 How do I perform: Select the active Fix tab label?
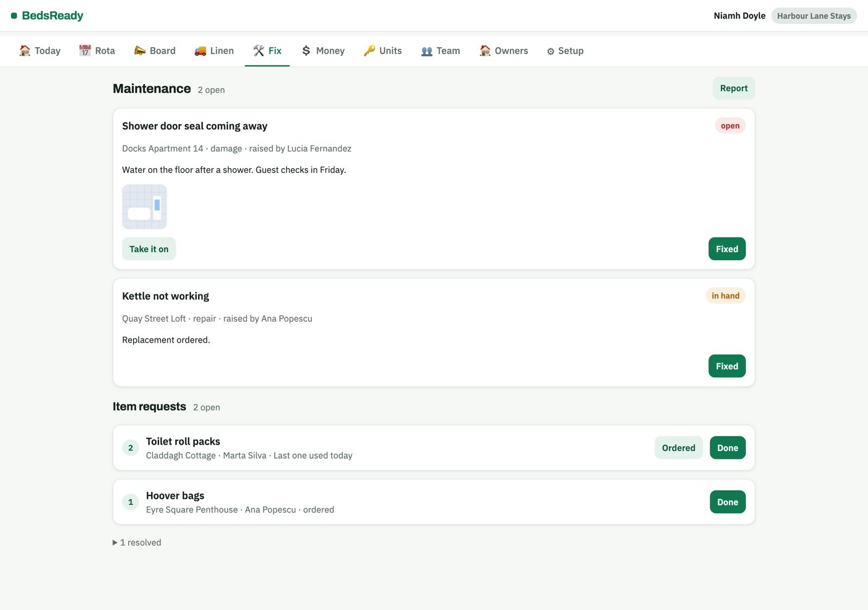pyautogui.click(x=275, y=50)
